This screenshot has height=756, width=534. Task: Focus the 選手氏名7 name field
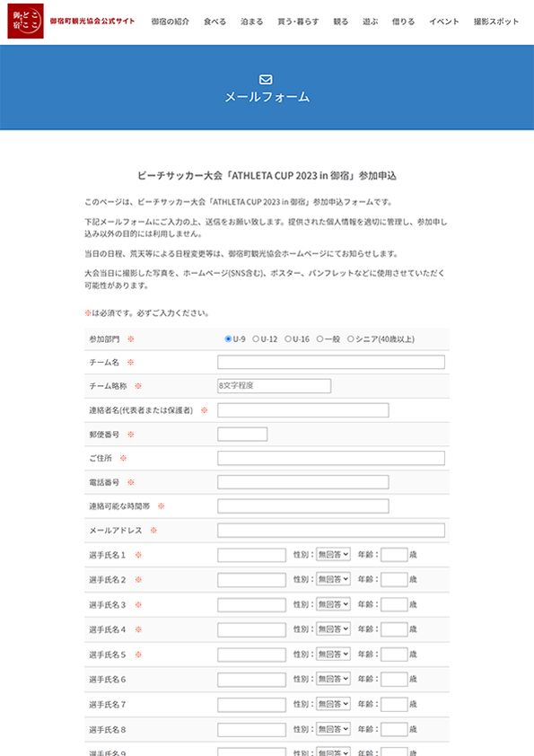pyautogui.click(x=251, y=705)
